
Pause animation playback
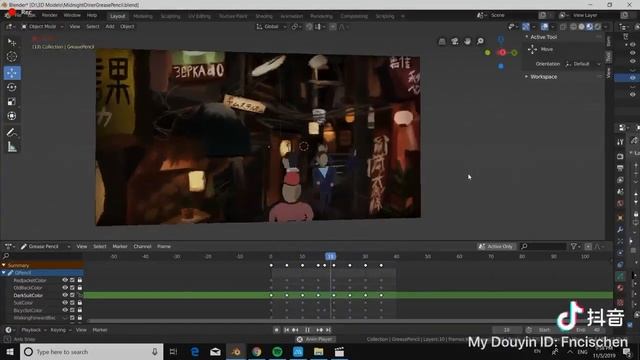point(308,330)
